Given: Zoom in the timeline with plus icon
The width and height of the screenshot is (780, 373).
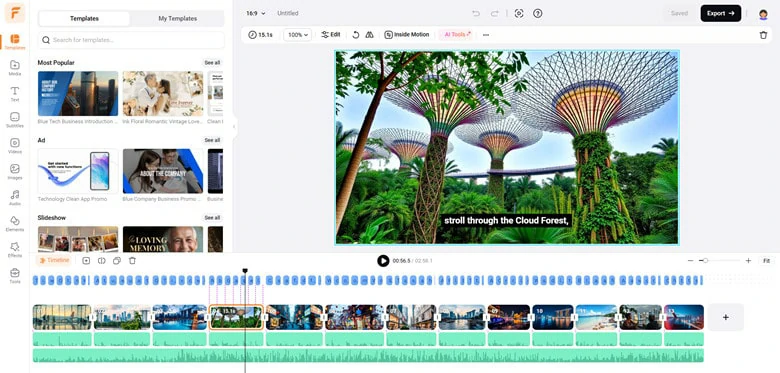Looking at the screenshot, I should point(748,261).
